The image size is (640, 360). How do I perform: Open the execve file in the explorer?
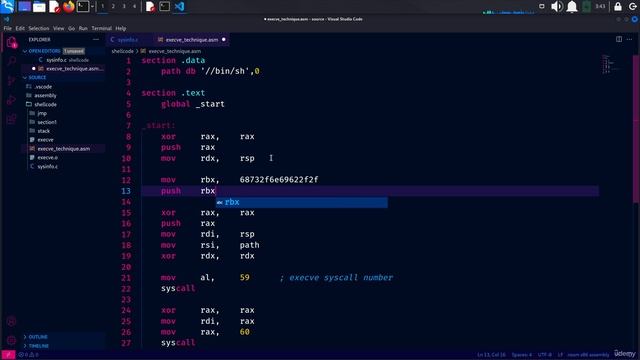coord(45,140)
